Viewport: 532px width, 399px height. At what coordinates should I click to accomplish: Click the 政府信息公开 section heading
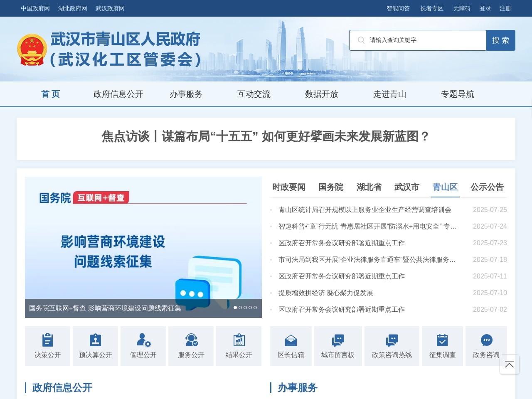tap(62, 388)
